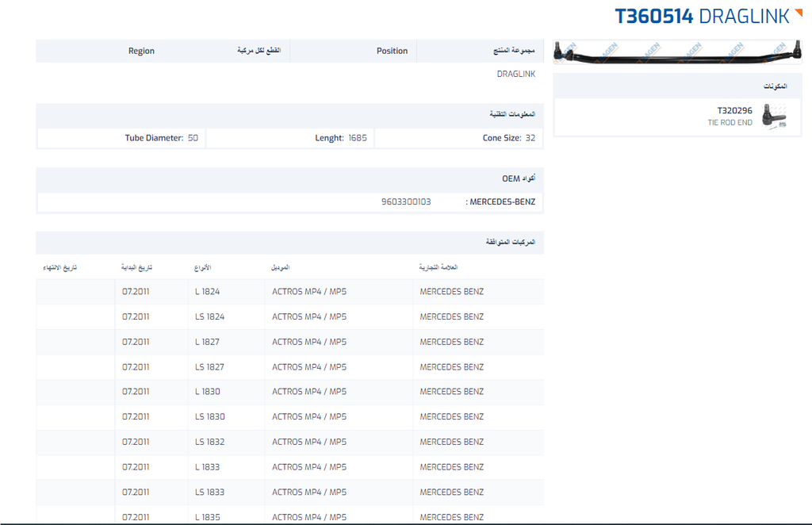Open the tie rod end component thumbnail
Viewport: 812px width, 525px height.
click(x=774, y=116)
